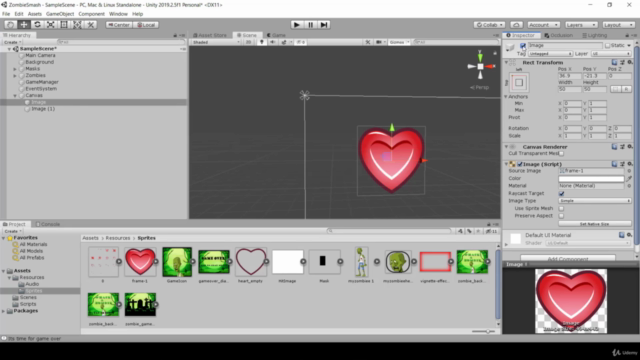Toggle Pivot Center button

tap(118, 25)
